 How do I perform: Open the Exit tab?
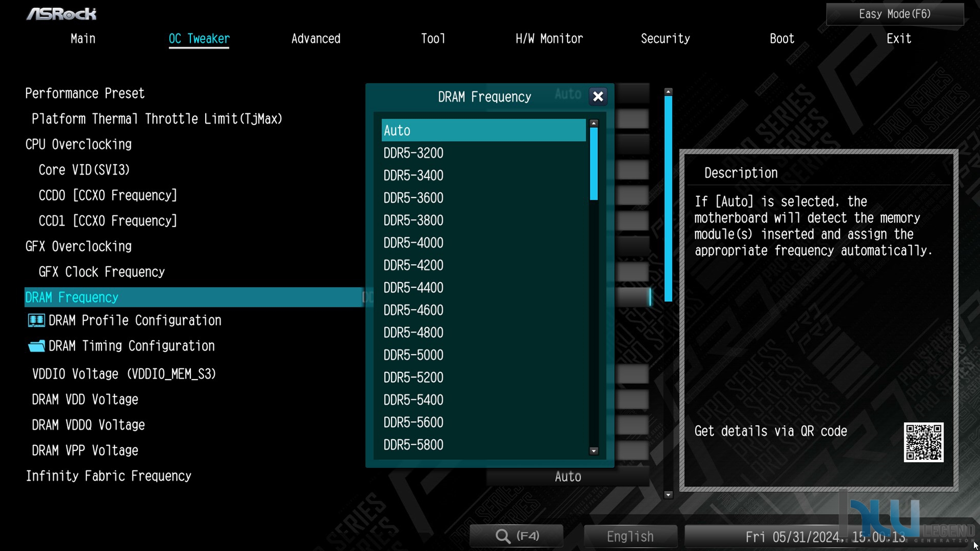coord(899,39)
